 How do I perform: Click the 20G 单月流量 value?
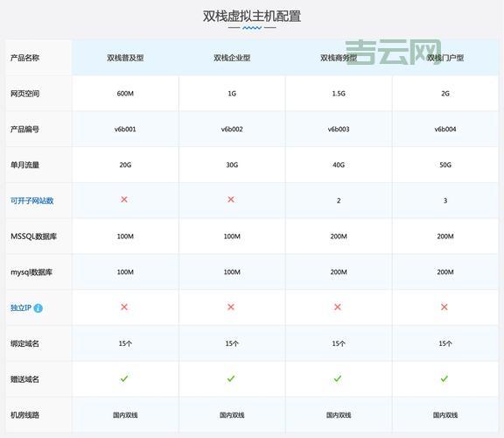point(125,165)
